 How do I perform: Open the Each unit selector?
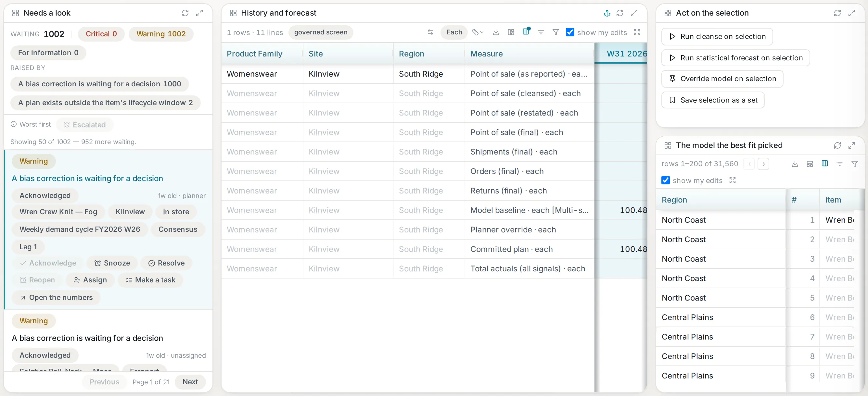pos(454,32)
